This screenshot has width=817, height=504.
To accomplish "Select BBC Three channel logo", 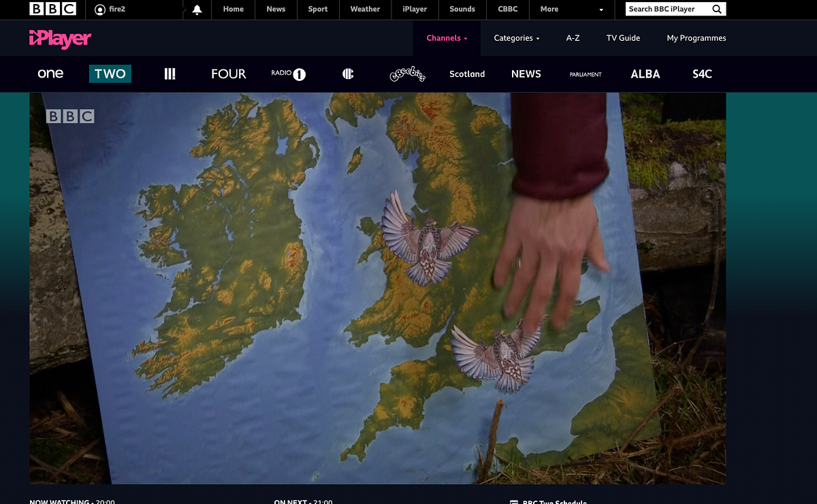I will pyautogui.click(x=170, y=74).
